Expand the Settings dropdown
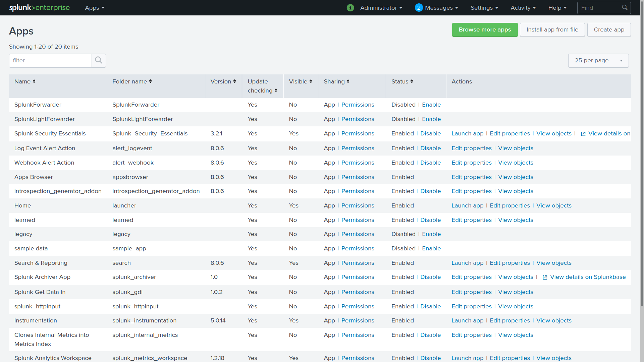Image resolution: width=644 pixels, height=362 pixels. click(484, 7)
